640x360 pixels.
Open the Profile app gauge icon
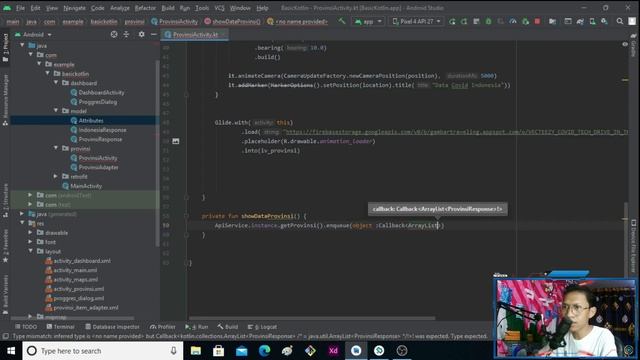coord(513,21)
